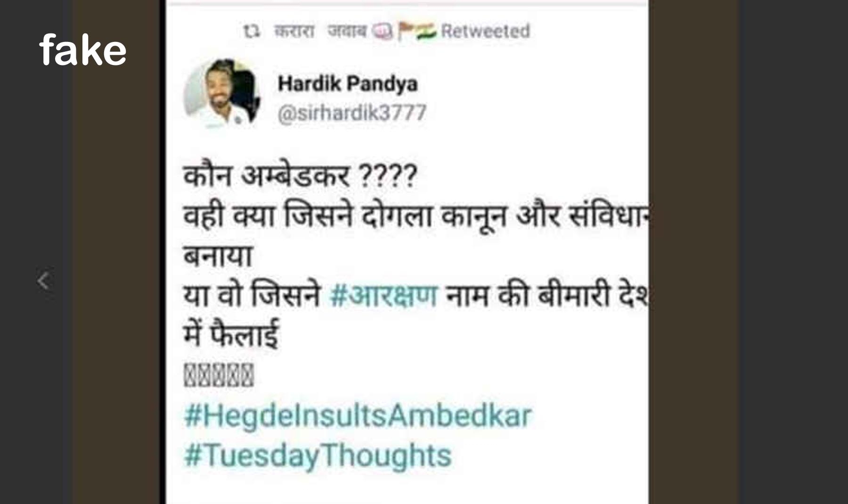Image resolution: width=848 pixels, height=504 pixels.
Task: Click the speech bubble emoji near Retweeted
Action: pyautogui.click(x=382, y=32)
